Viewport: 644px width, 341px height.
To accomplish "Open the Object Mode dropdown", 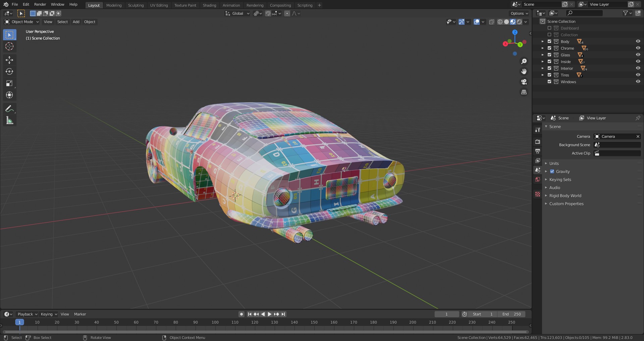I will pyautogui.click(x=22, y=22).
